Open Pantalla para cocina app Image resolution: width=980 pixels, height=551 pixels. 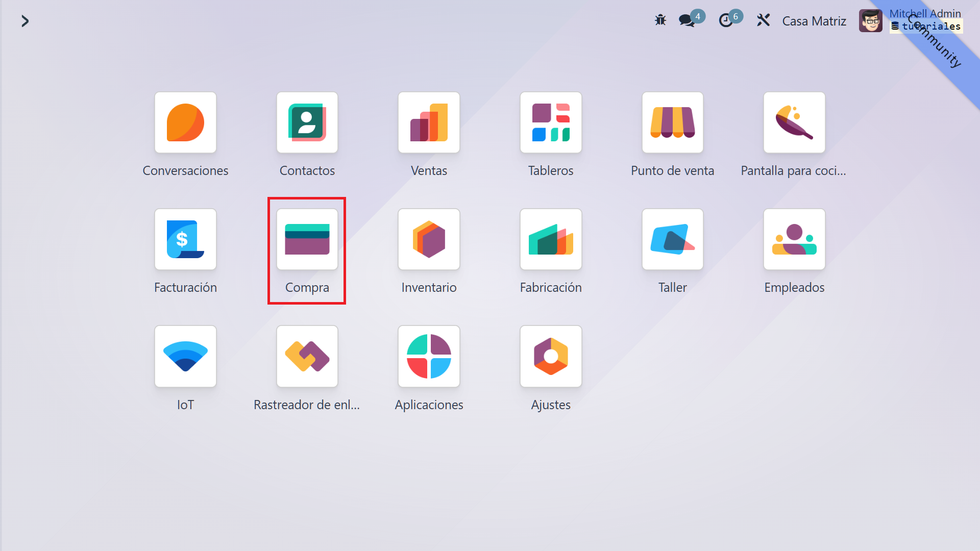click(x=794, y=123)
